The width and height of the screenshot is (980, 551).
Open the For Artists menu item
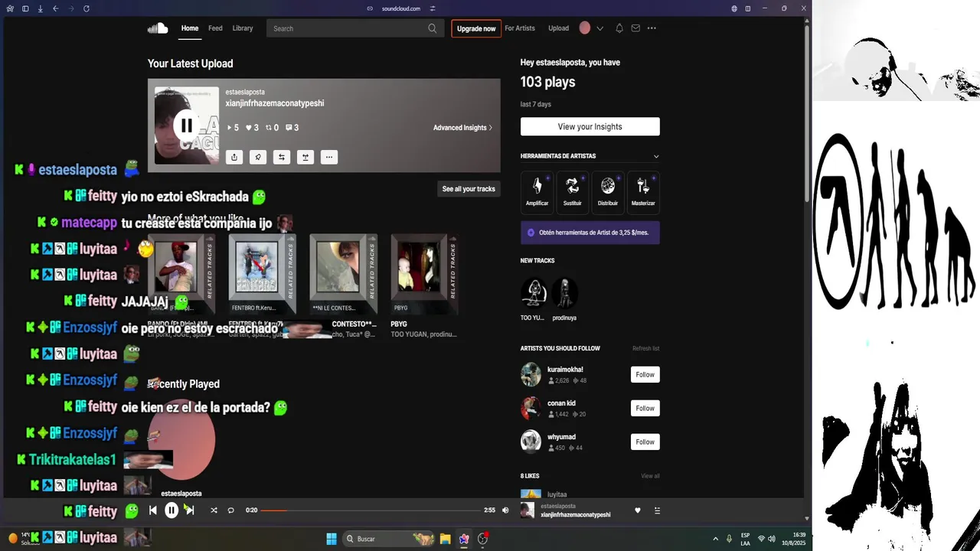coord(520,28)
